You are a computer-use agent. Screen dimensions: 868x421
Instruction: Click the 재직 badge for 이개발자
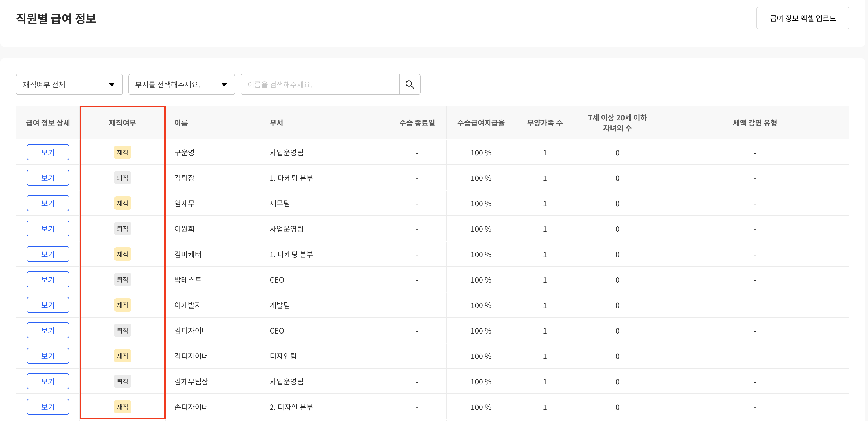click(x=122, y=305)
